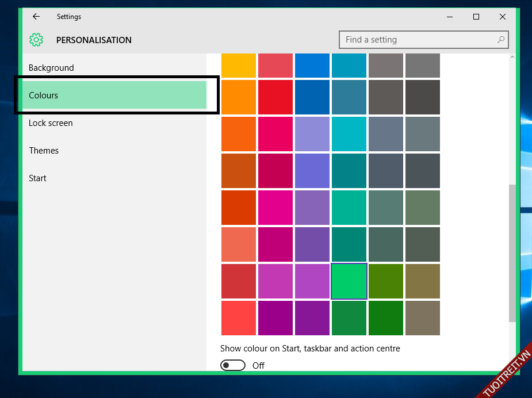Maximize the Settings window

pos(476,17)
